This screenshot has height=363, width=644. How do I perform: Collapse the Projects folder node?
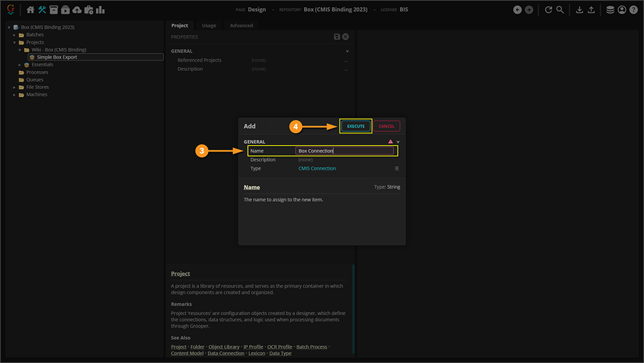[x=14, y=43]
